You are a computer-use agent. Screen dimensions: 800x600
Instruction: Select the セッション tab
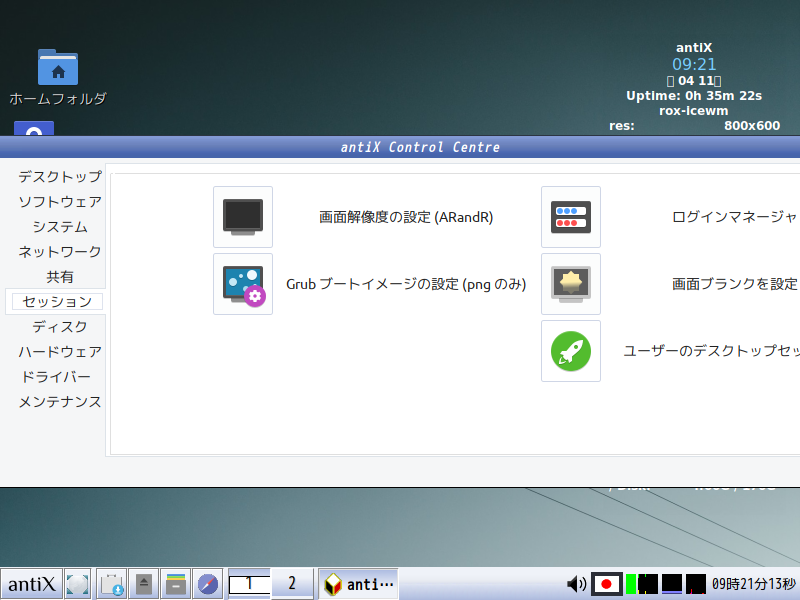pos(57,302)
